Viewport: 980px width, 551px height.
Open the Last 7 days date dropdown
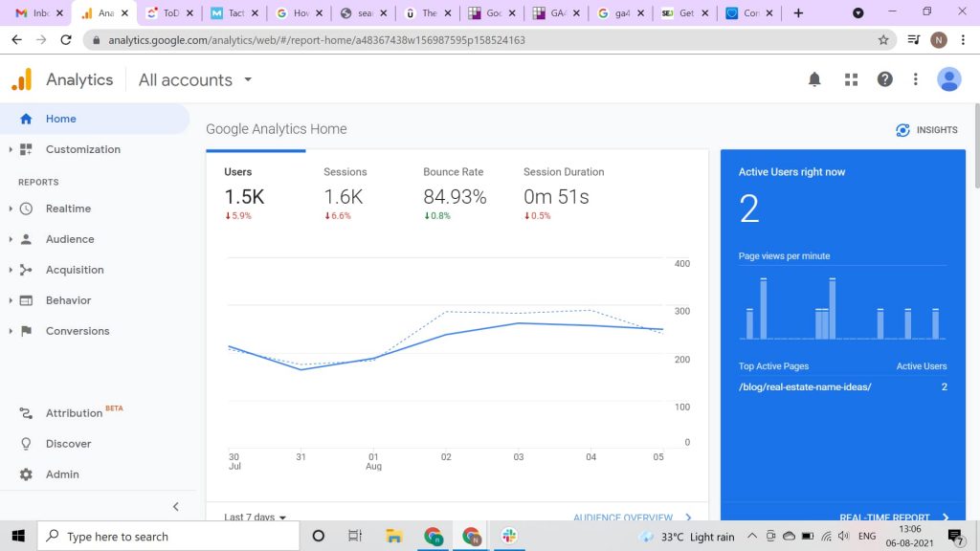click(x=255, y=517)
